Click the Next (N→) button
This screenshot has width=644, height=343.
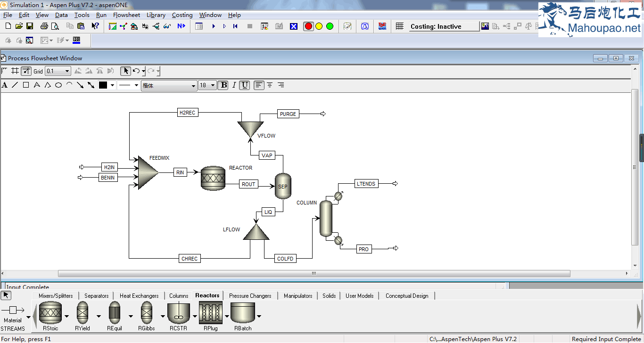click(181, 26)
